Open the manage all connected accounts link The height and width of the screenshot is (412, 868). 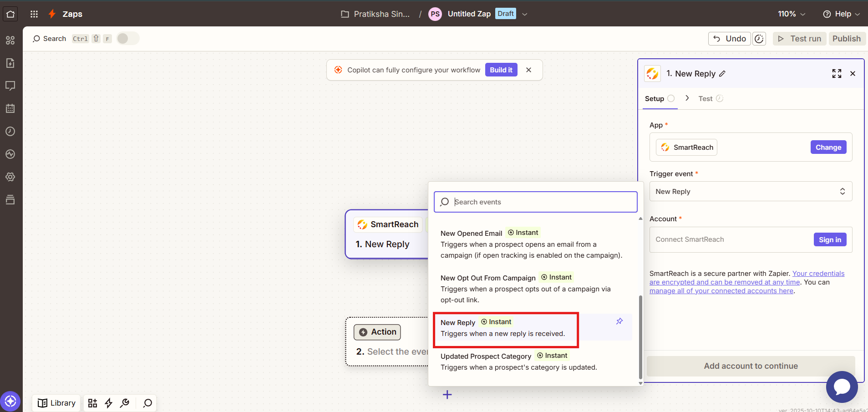tap(721, 291)
